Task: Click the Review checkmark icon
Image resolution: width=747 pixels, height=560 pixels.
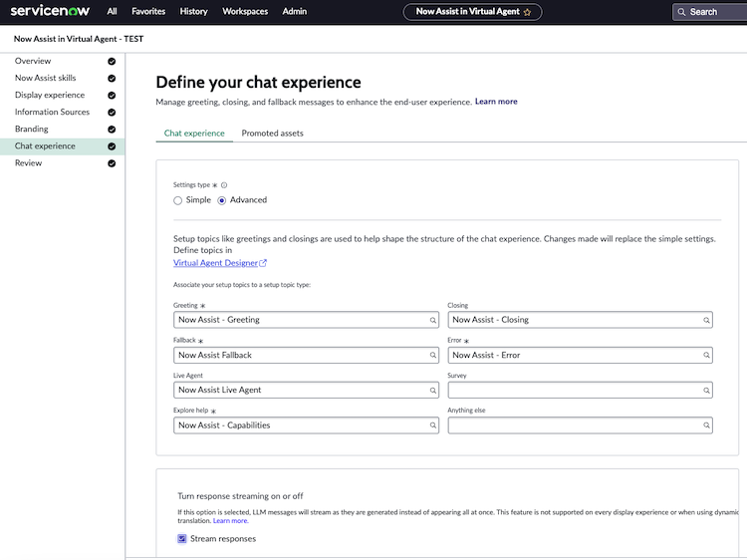Action: tap(112, 163)
